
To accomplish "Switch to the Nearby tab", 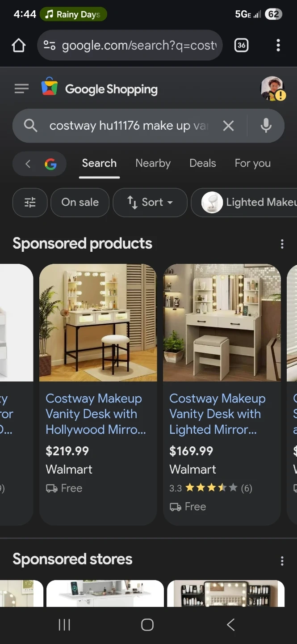I will [x=153, y=164].
